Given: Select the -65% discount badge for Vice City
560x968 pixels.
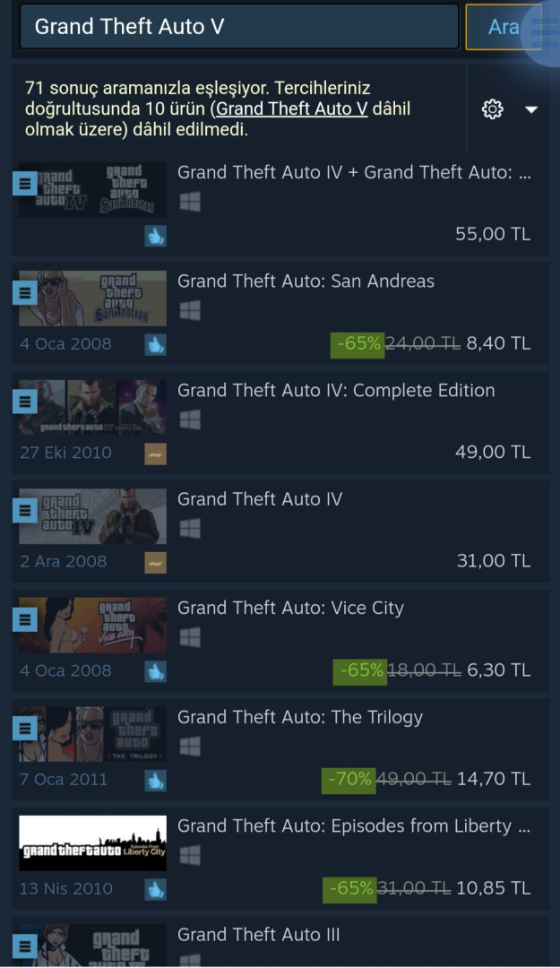Looking at the screenshot, I should (360, 670).
